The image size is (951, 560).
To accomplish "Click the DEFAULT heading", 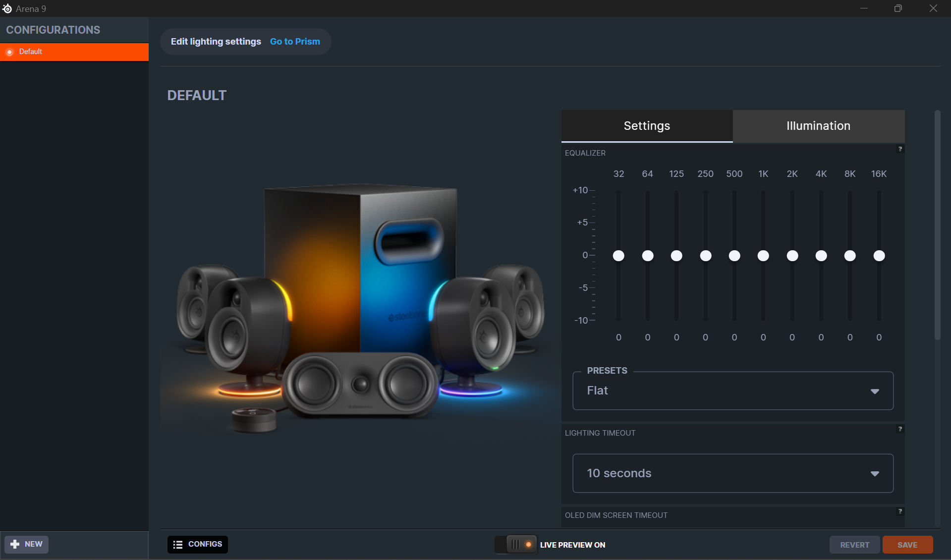I will (x=197, y=95).
